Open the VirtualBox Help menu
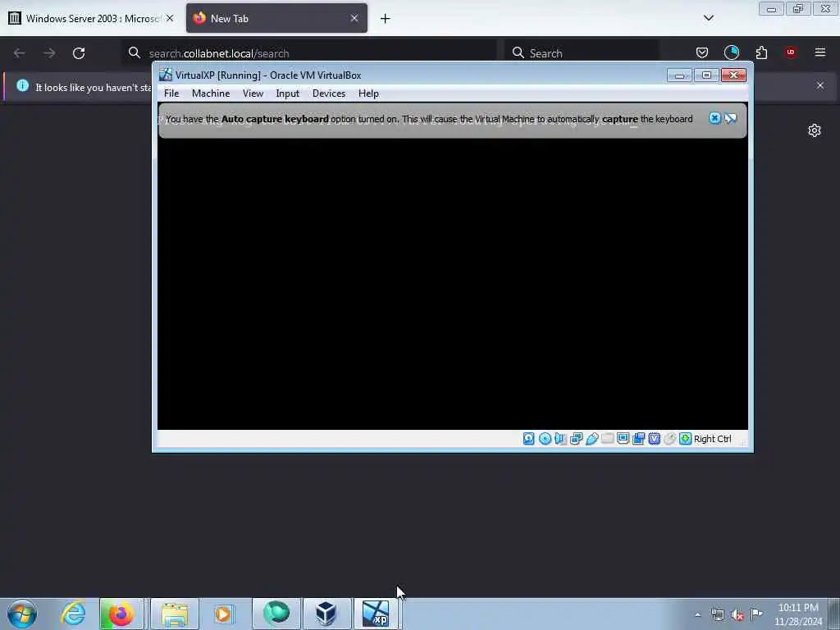840x630 pixels. click(368, 94)
